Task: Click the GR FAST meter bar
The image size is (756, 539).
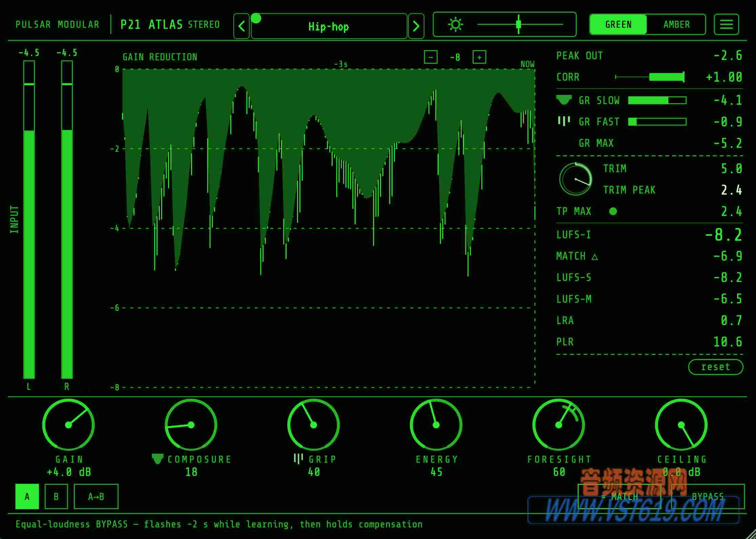Action: 657,121
